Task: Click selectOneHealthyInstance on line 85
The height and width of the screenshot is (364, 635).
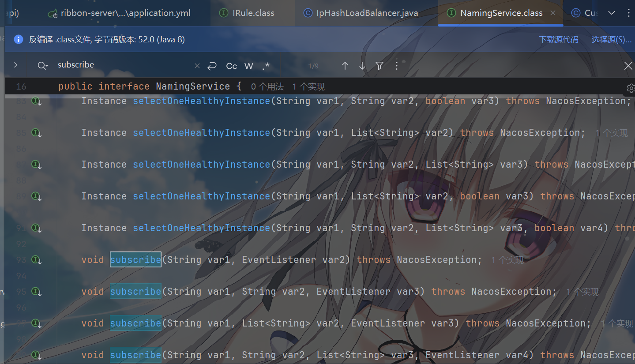Action: pyautogui.click(x=202, y=132)
